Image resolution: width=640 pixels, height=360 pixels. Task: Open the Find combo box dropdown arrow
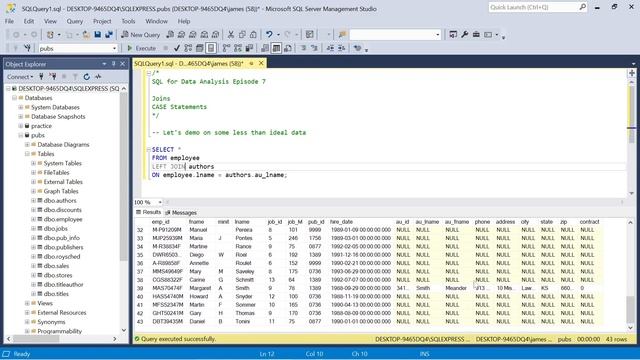[x=438, y=35]
